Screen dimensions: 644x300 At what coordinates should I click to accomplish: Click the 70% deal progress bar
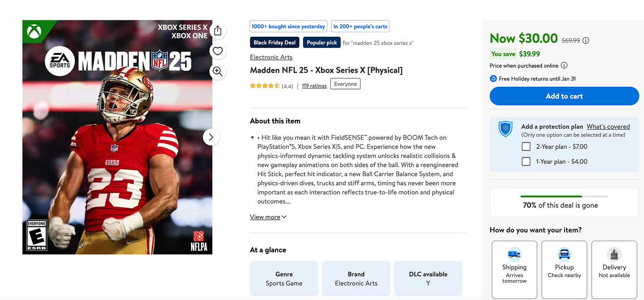coord(564,196)
